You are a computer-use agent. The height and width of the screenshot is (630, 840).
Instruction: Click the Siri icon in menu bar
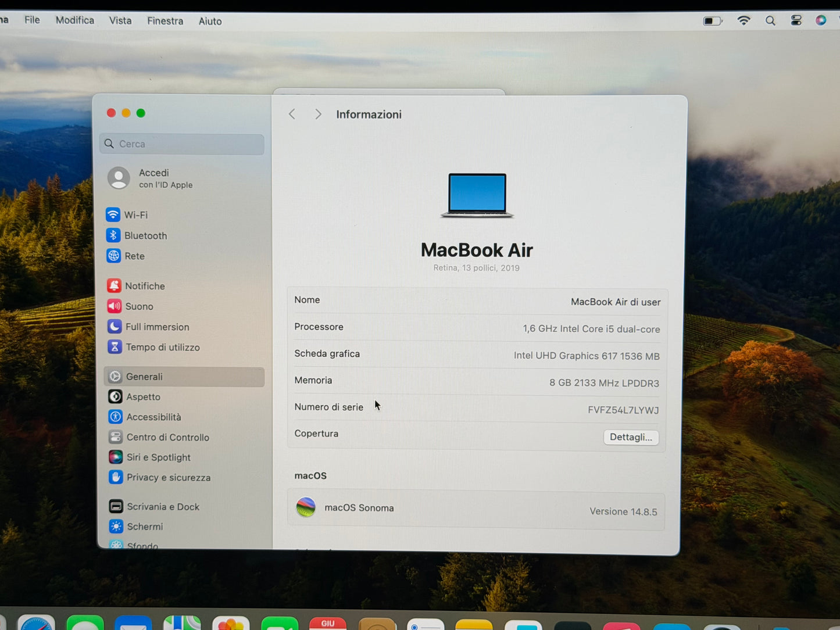(821, 20)
